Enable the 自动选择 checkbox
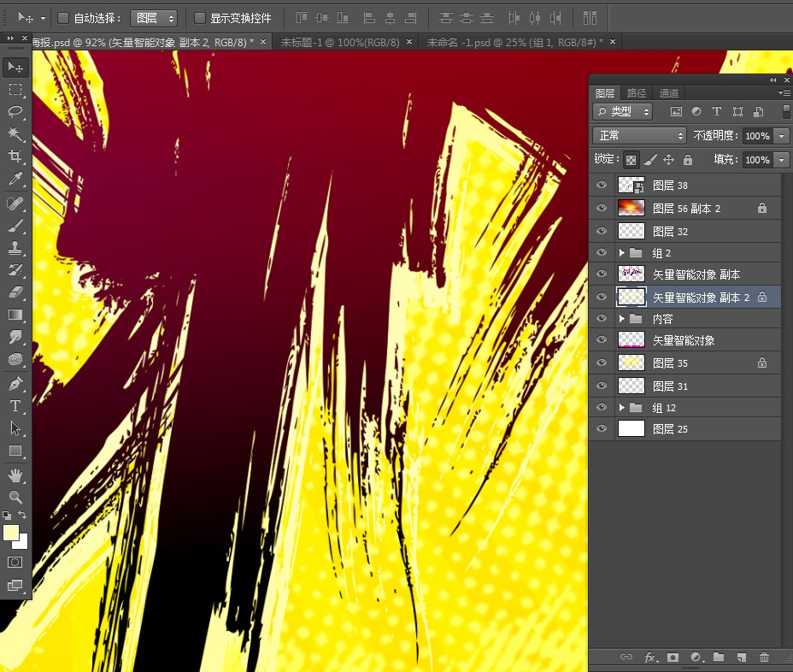 [63, 18]
